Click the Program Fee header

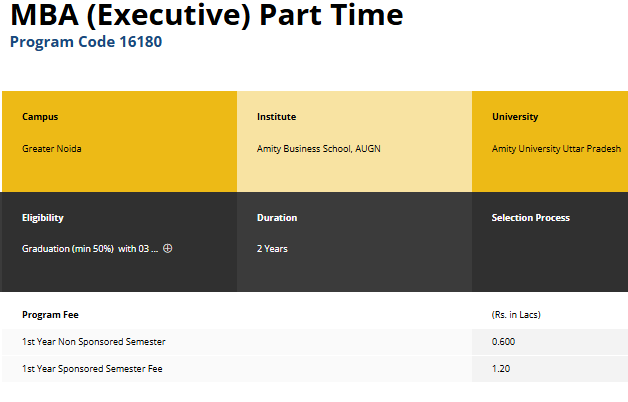pyautogui.click(x=50, y=315)
